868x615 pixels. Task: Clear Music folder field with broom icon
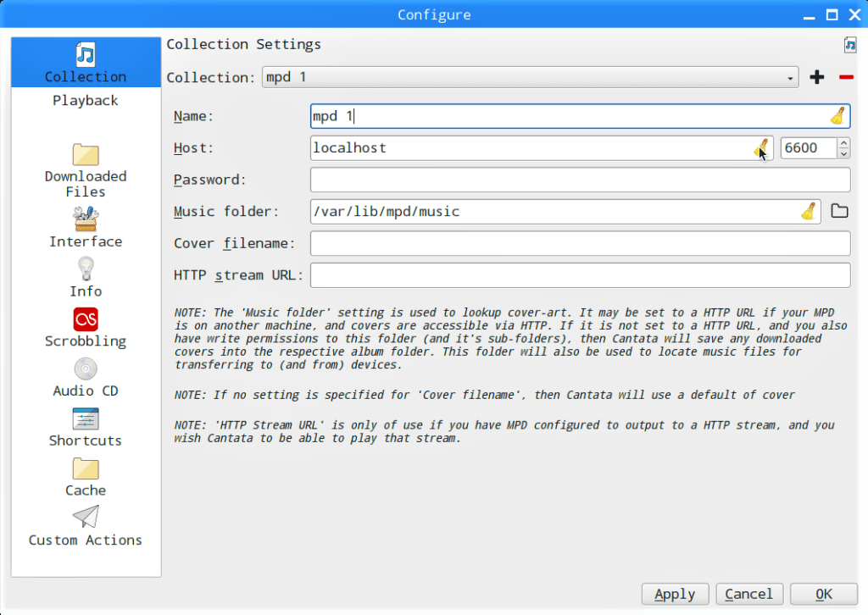coord(809,211)
